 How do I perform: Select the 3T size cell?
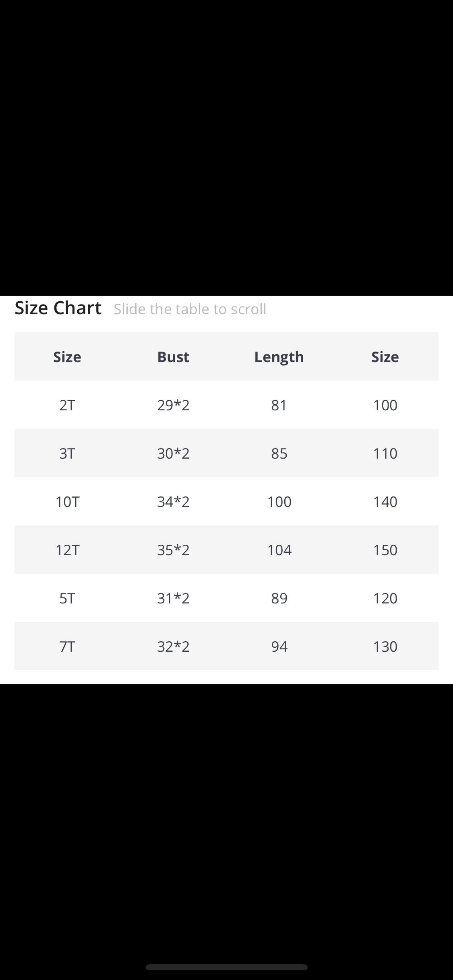pos(67,453)
